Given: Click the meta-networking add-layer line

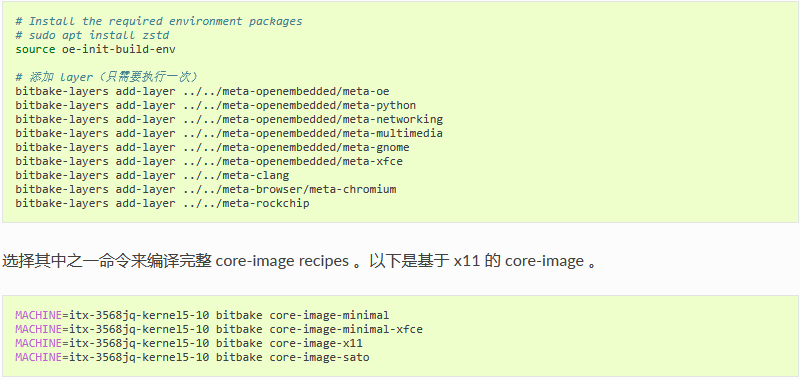Looking at the screenshot, I should 229,119.
